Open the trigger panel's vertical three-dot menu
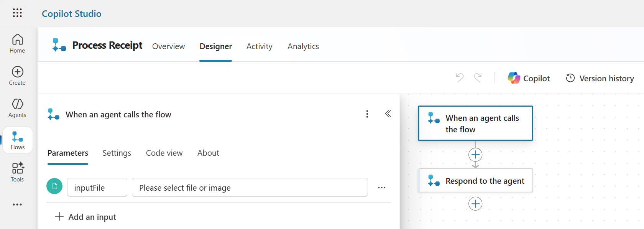 point(367,114)
